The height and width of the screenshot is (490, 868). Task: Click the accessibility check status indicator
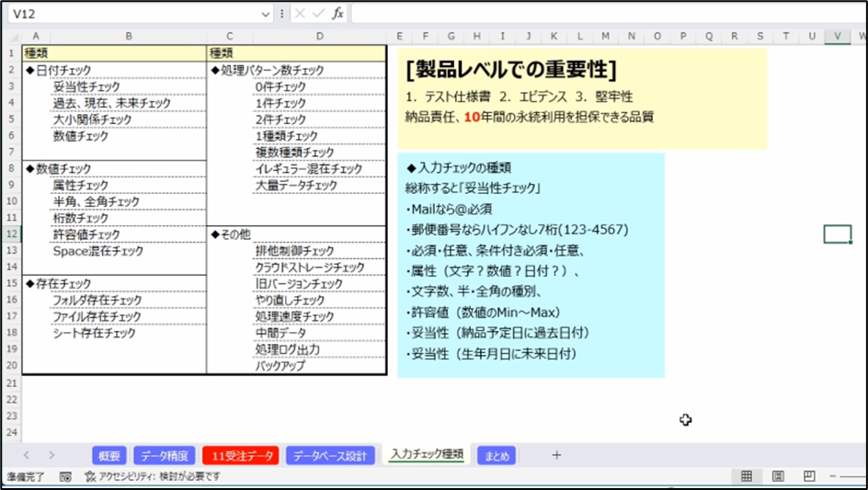pyautogui.click(x=153, y=477)
